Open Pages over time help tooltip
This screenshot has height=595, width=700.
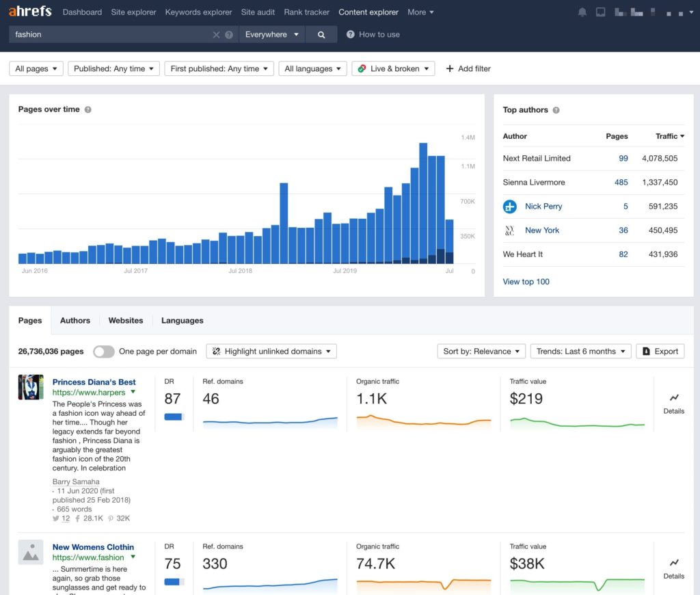[x=88, y=109]
